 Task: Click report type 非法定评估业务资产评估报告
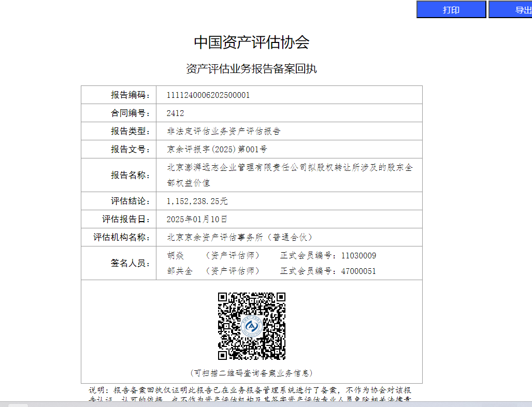[x=224, y=132]
